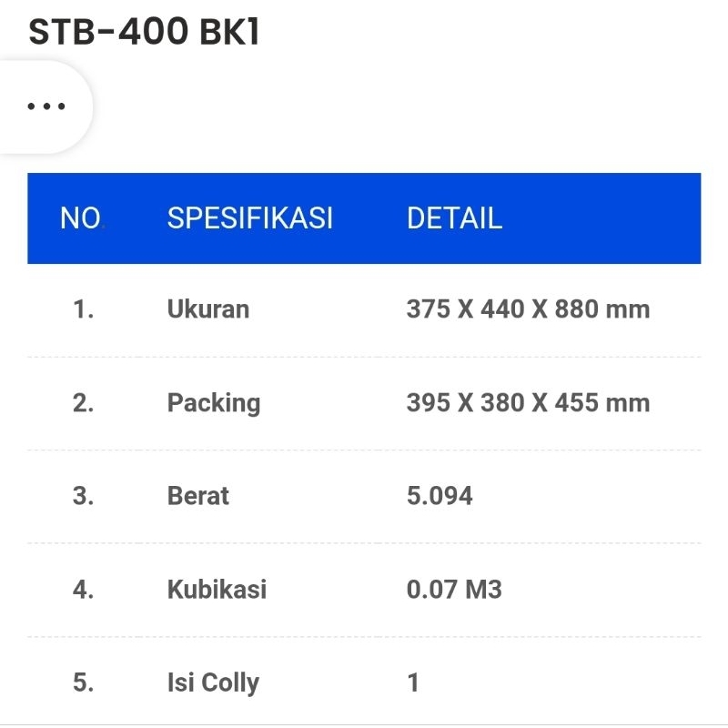Select the DETAIL column header
The image size is (728, 728).
(454, 218)
